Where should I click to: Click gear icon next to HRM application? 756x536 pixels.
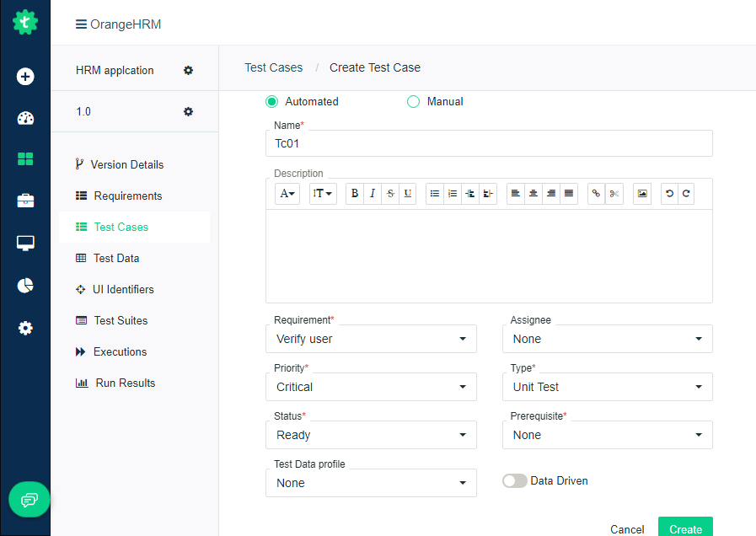pos(188,70)
